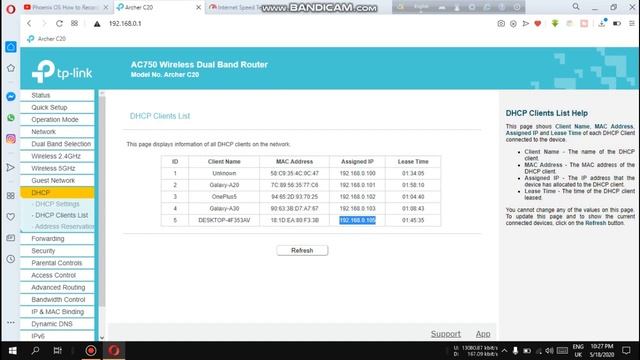This screenshot has height=360, width=640.
Task: Open Quick Setup menu item
Action: tap(57, 107)
